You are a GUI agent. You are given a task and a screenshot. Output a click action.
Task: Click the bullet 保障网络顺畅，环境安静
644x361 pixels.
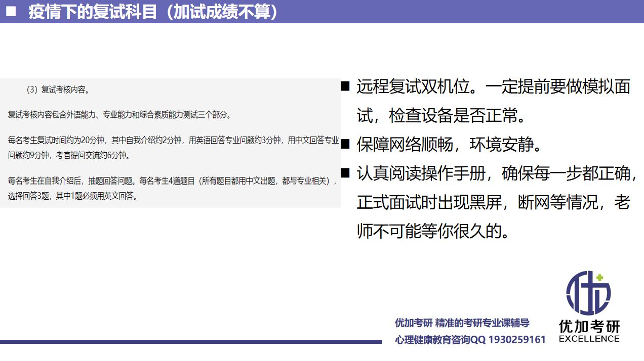(450, 145)
